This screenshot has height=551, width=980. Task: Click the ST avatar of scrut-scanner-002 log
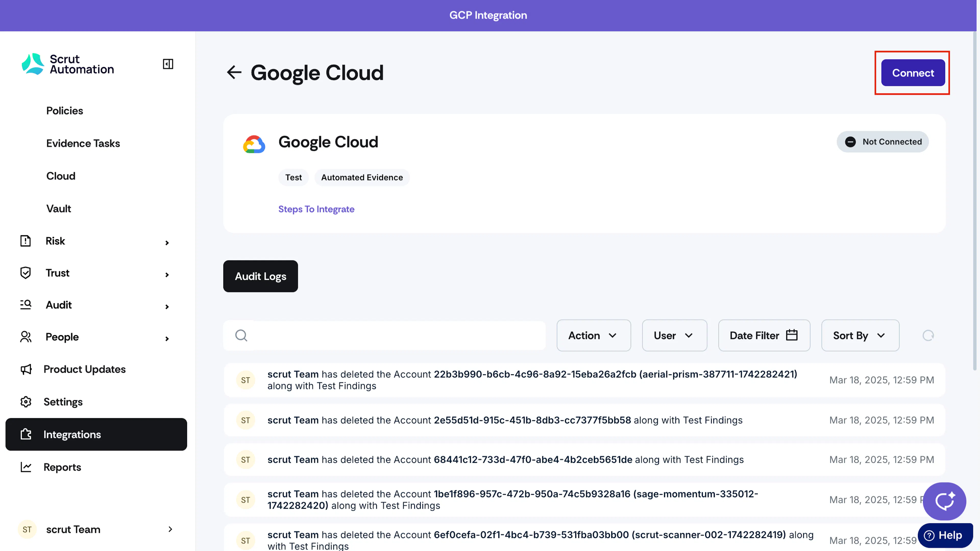(x=245, y=540)
